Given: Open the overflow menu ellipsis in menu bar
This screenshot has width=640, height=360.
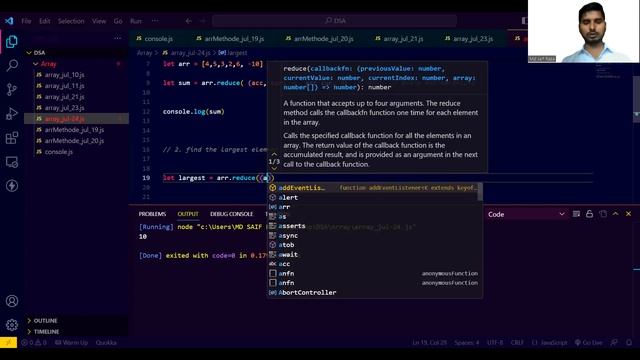Looking at the screenshot, I should pos(155,21).
